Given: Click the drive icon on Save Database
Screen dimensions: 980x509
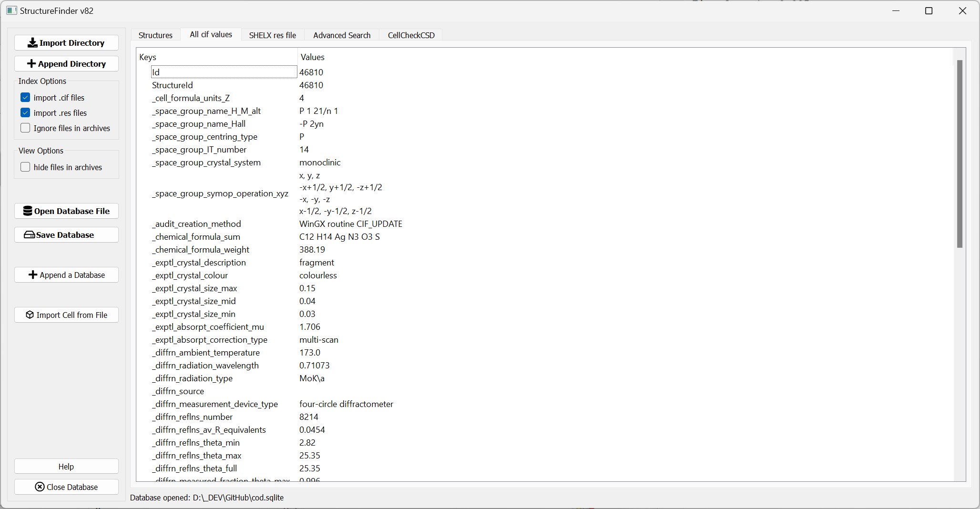Looking at the screenshot, I should point(29,235).
